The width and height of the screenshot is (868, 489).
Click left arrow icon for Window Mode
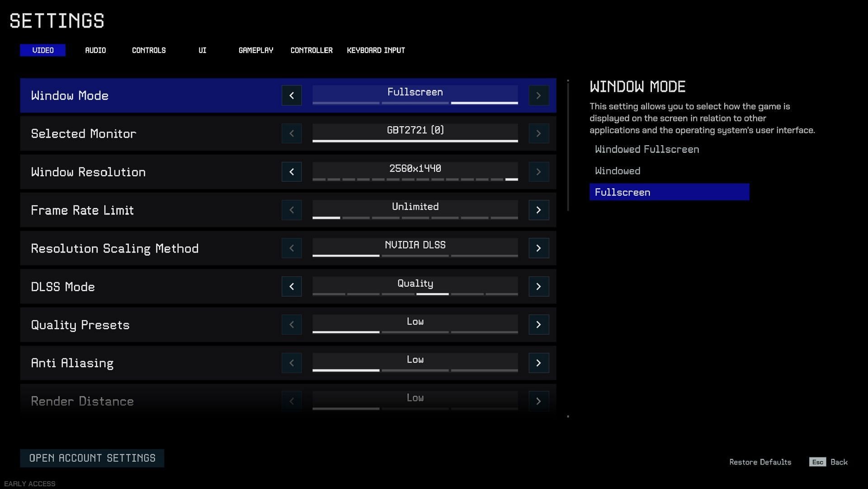[x=292, y=95]
